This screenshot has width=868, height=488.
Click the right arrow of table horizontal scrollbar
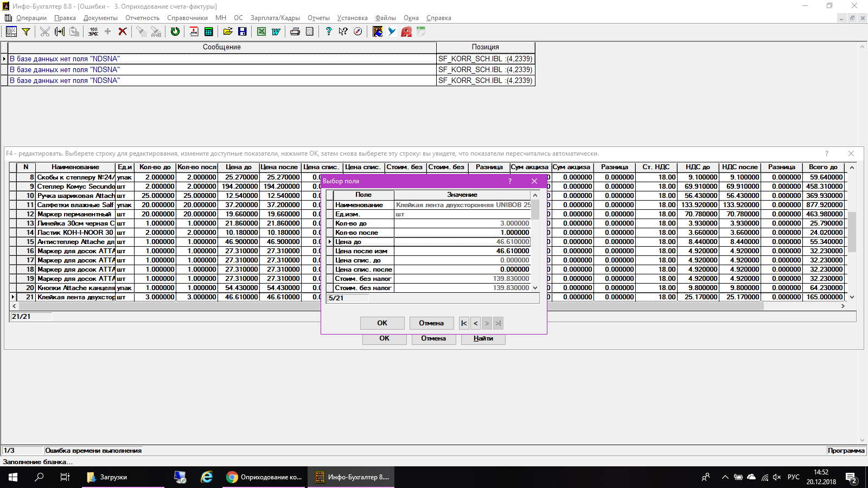tap(843, 306)
